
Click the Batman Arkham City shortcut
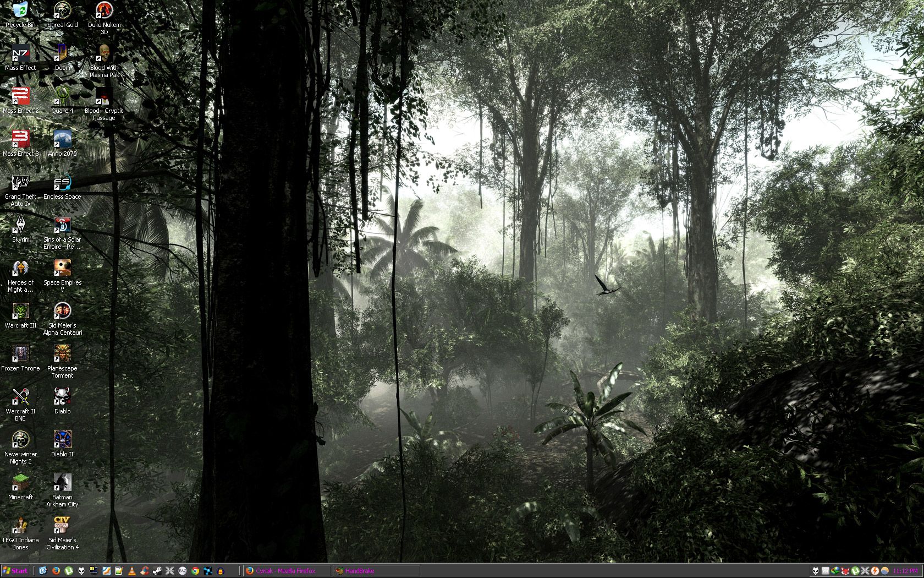tap(62, 483)
